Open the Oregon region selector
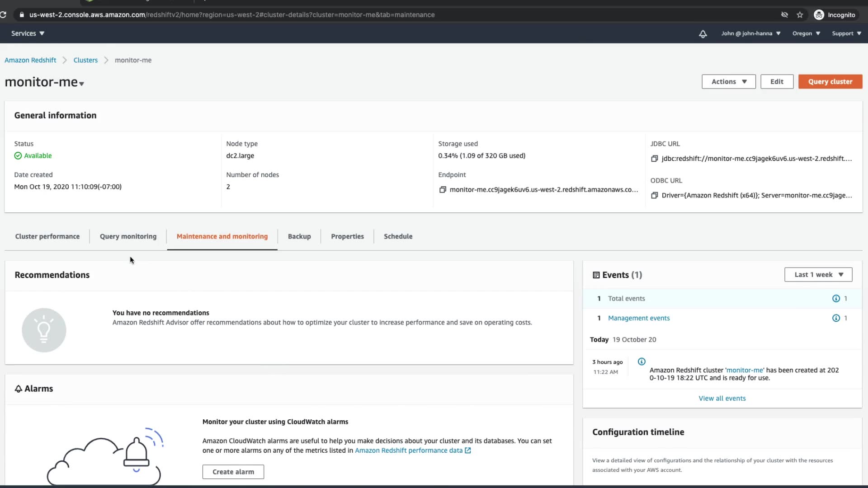 pos(806,33)
